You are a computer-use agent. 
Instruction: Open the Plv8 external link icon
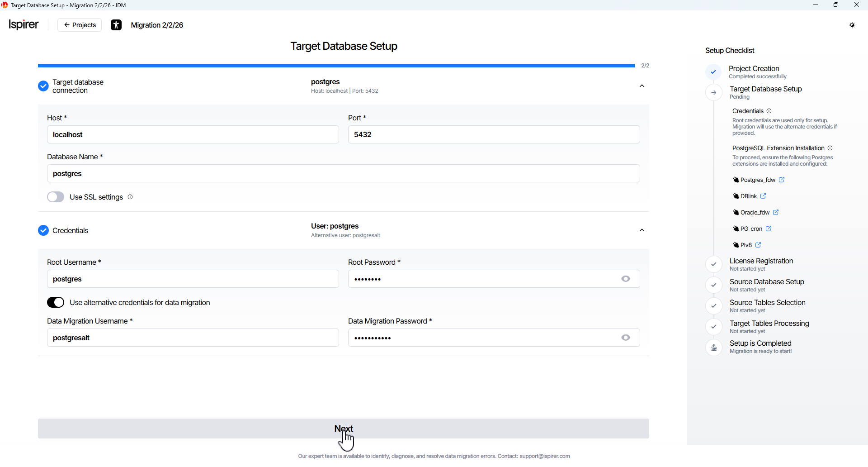point(758,245)
